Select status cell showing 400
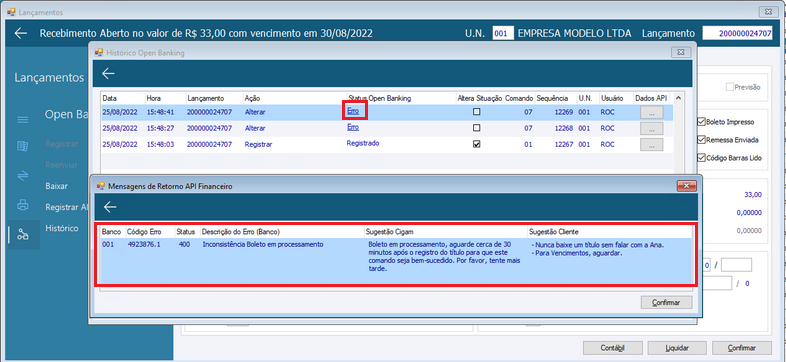 click(x=184, y=245)
